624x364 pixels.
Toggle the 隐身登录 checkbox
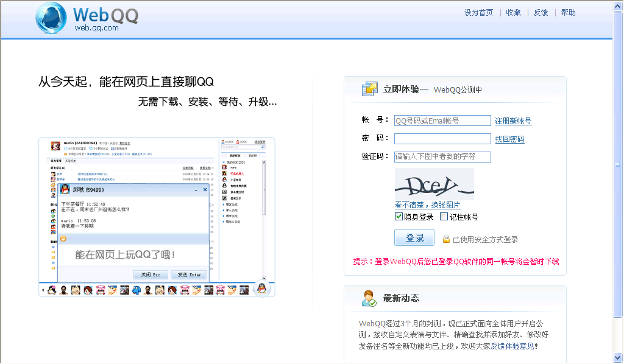tap(399, 216)
